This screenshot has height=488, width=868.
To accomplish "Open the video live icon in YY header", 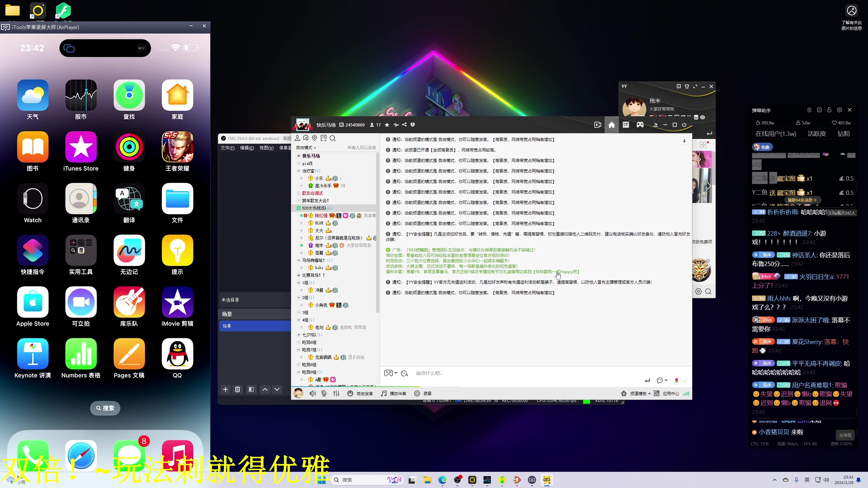I will pos(598,125).
